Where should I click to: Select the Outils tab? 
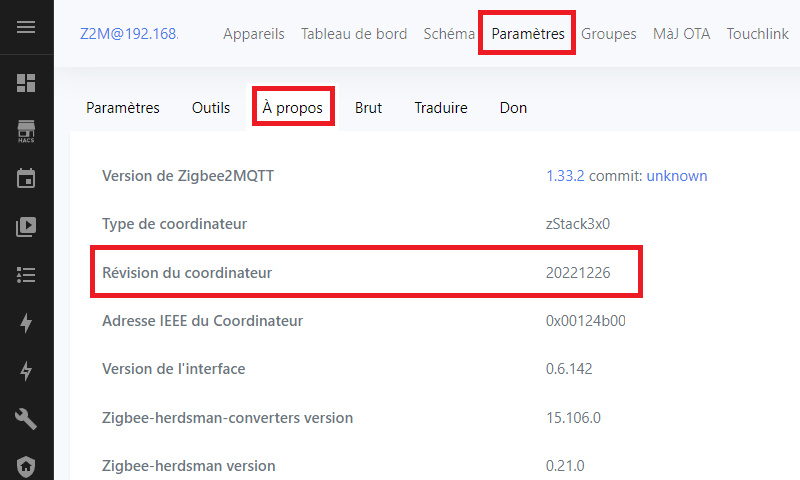click(211, 108)
